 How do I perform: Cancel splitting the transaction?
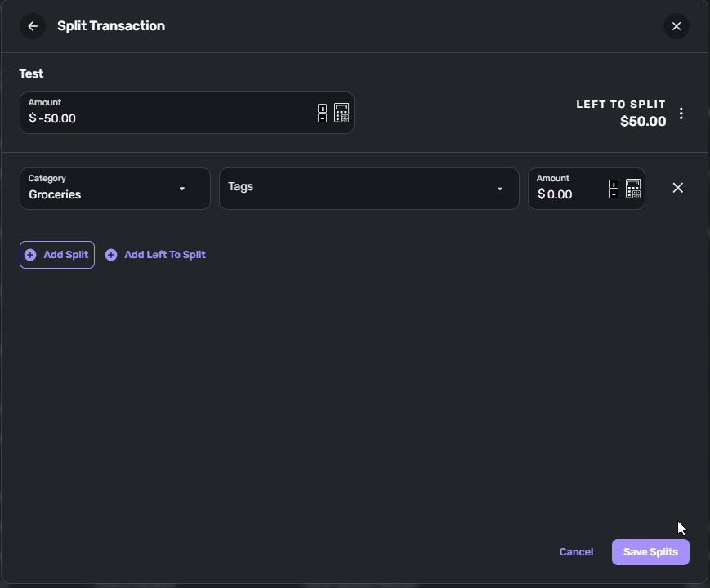pyautogui.click(x=576, y=551)
